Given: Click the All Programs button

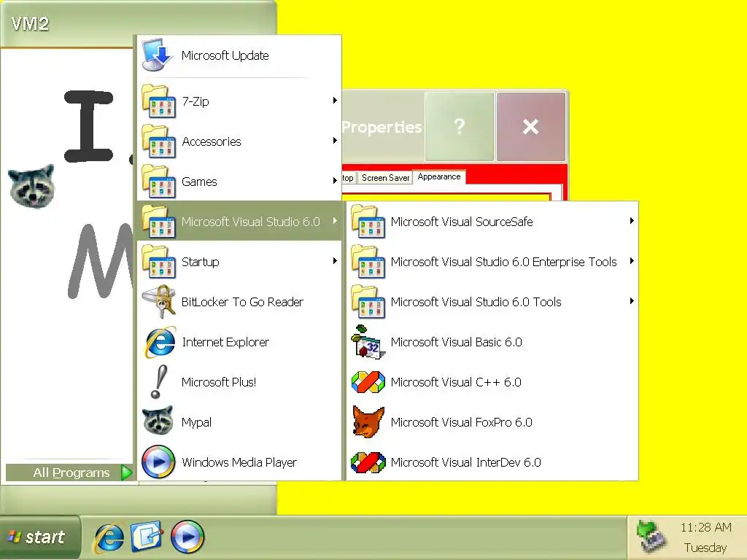Looking at the screenshot, I should click(69, 472).
